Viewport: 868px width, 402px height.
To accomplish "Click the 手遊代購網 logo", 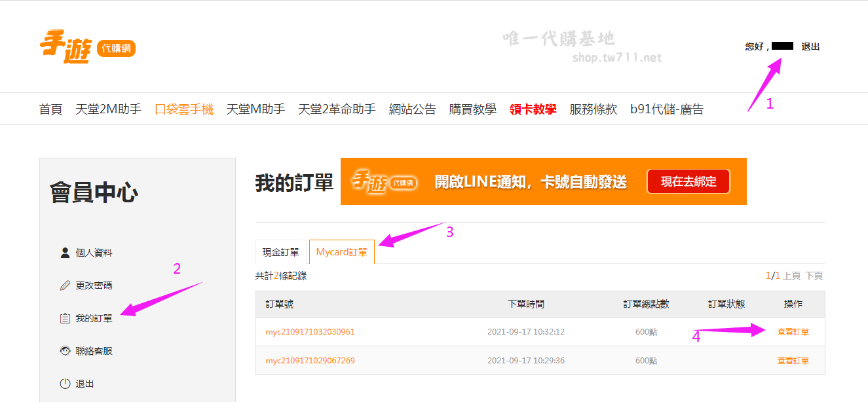I will tap(87, 48).
